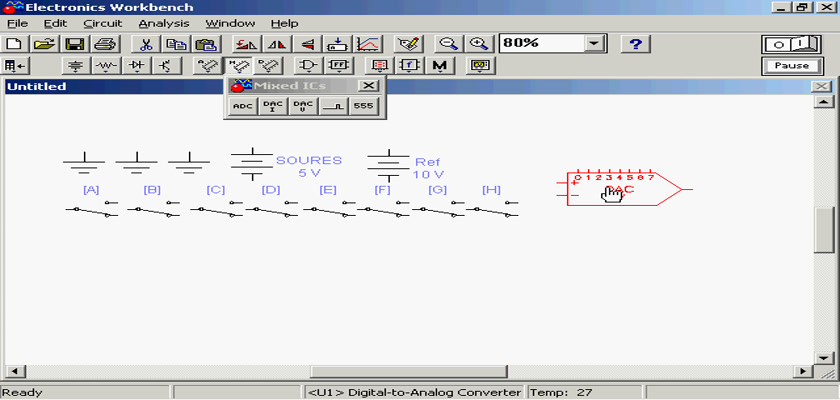Open the Miscellaneous M parts bin
Screen dimensions: 840x400
[440, 66]
